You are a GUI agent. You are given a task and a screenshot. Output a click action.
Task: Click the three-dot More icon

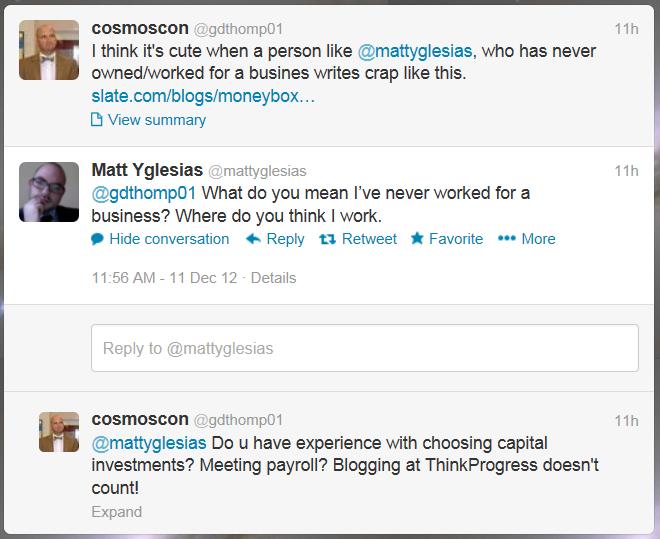506,239
